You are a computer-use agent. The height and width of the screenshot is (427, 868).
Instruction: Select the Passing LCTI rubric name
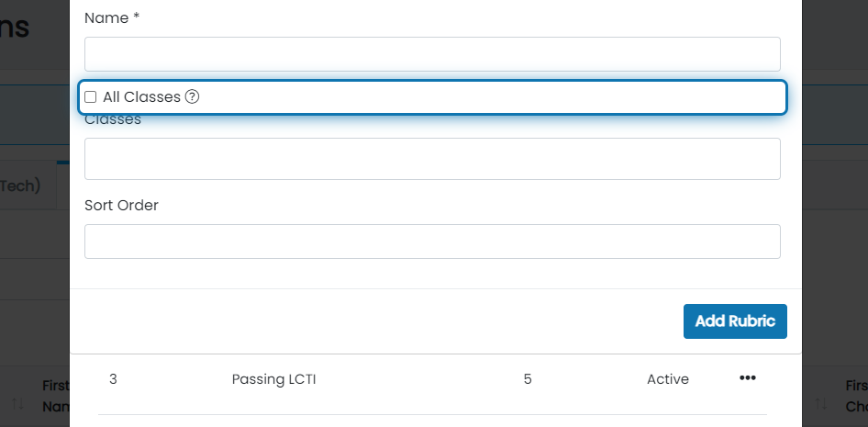274,379
